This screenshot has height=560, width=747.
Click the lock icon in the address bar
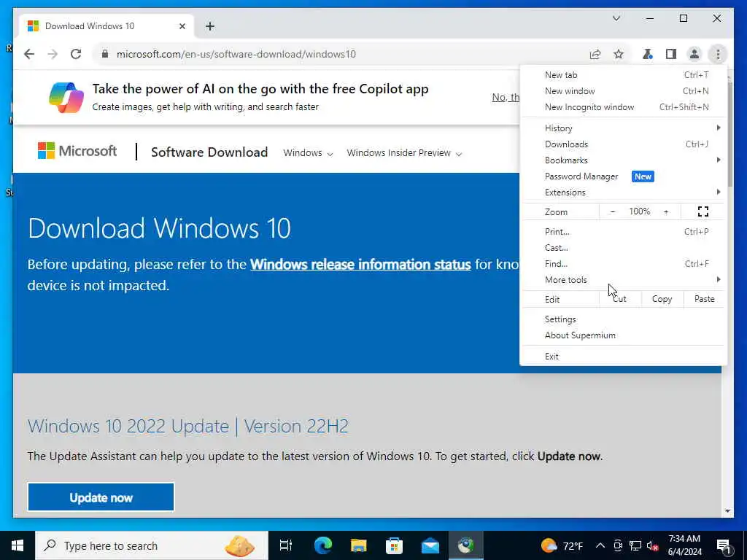coord(105,54)
